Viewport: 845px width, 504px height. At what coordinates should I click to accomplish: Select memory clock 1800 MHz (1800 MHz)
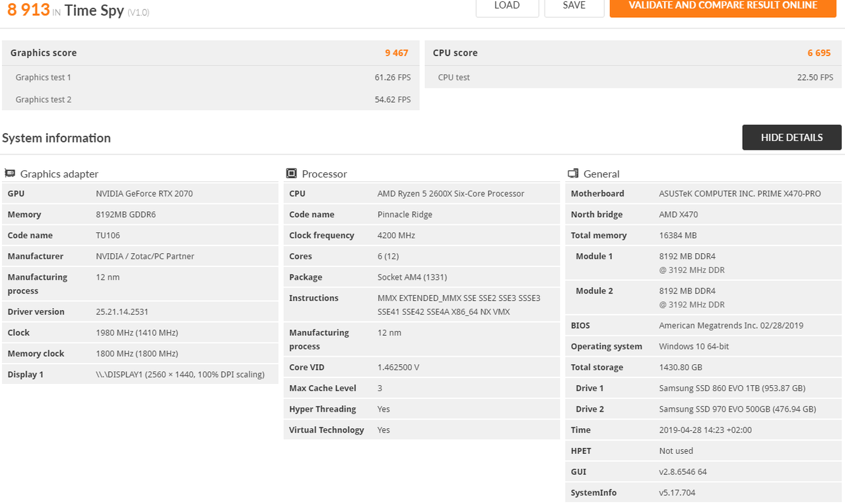tap(137, 354)
